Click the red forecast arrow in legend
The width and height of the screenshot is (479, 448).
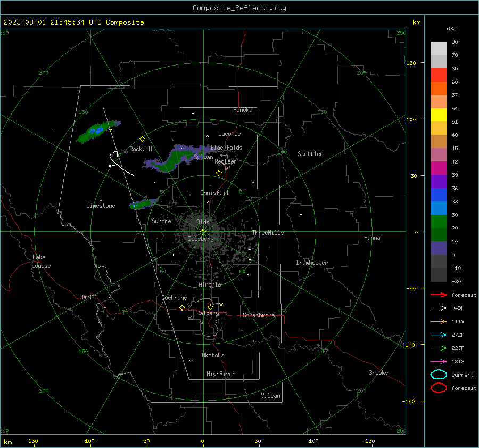(439, 295)
